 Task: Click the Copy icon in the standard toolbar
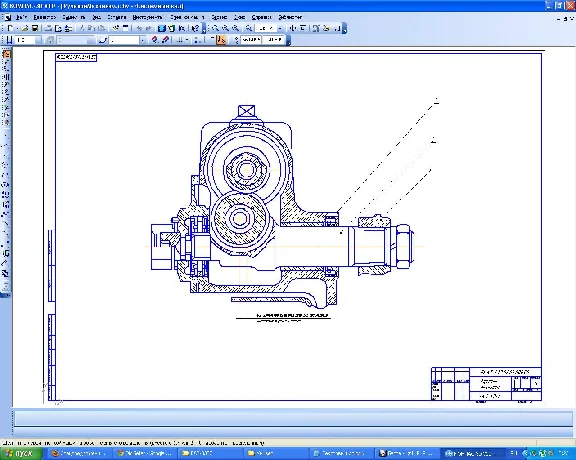(92, 28)
